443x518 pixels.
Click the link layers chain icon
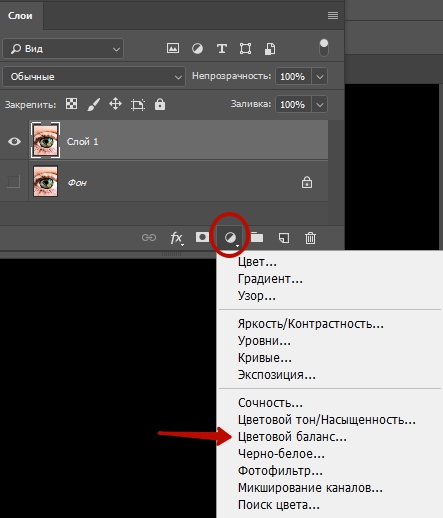click(149, 238)
